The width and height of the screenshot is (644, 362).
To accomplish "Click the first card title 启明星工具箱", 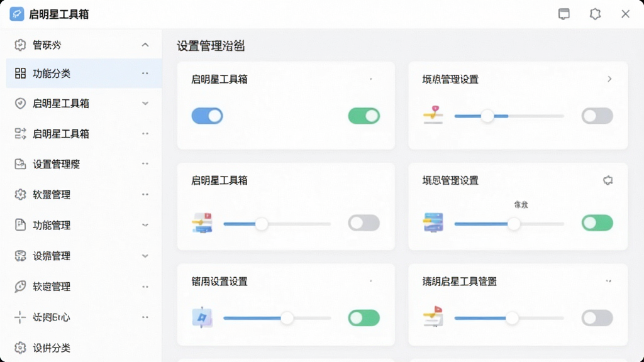I will pos(219,79).
